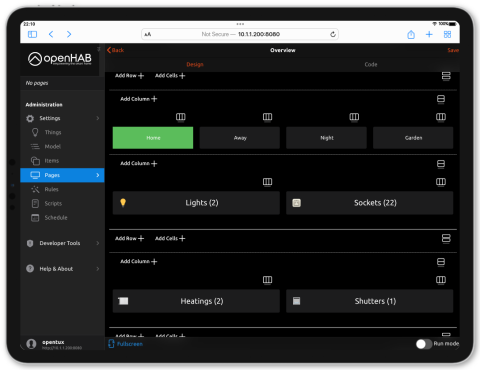Open column menu icon above Home
The width and height of the screenshot is (480, 370).
pos(181,117)
